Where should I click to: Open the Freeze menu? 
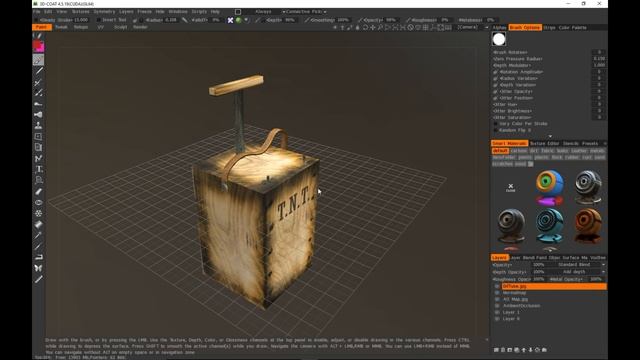click(144, 12)
